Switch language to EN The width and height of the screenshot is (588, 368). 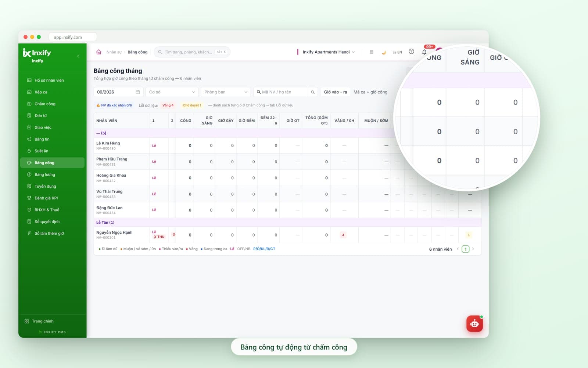pos(397,52)
